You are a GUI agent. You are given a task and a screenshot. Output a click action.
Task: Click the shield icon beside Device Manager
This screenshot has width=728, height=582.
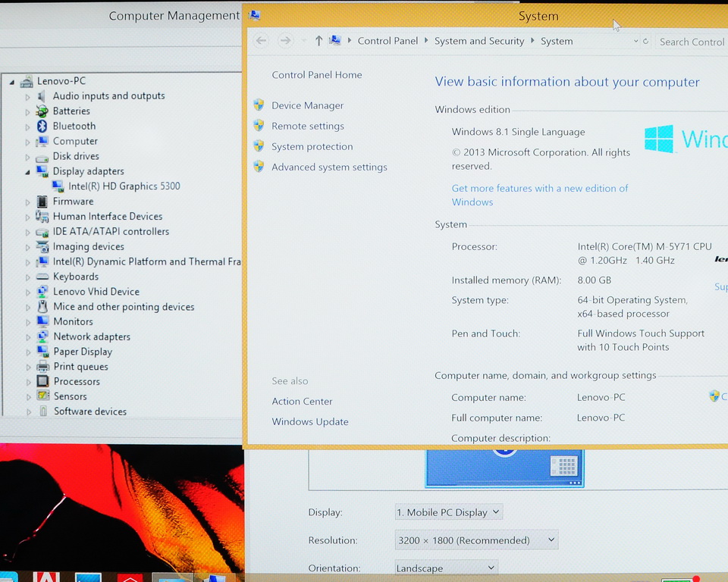259,105
